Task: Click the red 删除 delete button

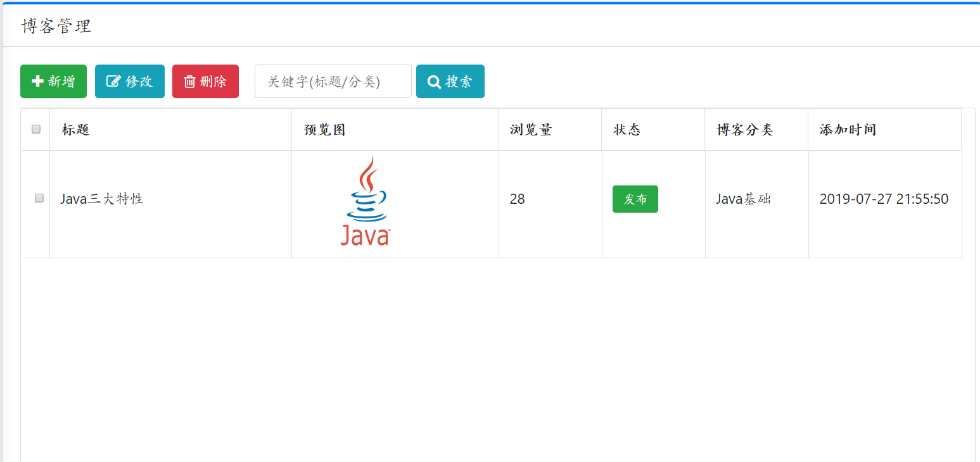Action: (205, 81)
